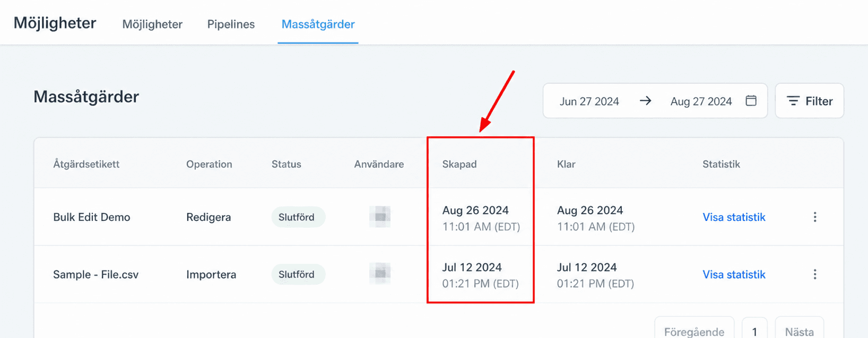
Task: Click user avatar in Sample - File.csv row
Action: point(380,273)
